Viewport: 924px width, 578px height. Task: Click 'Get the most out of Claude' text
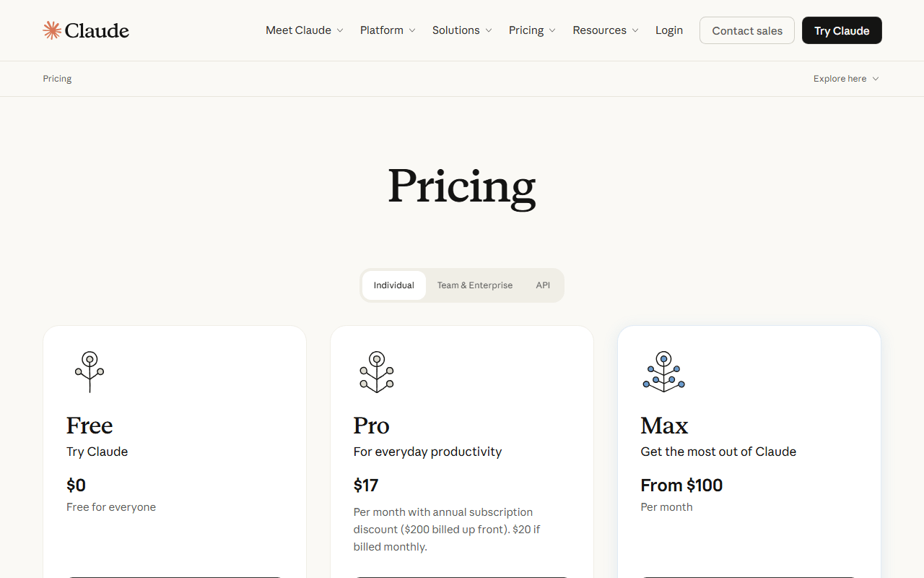tap(718, 452)
